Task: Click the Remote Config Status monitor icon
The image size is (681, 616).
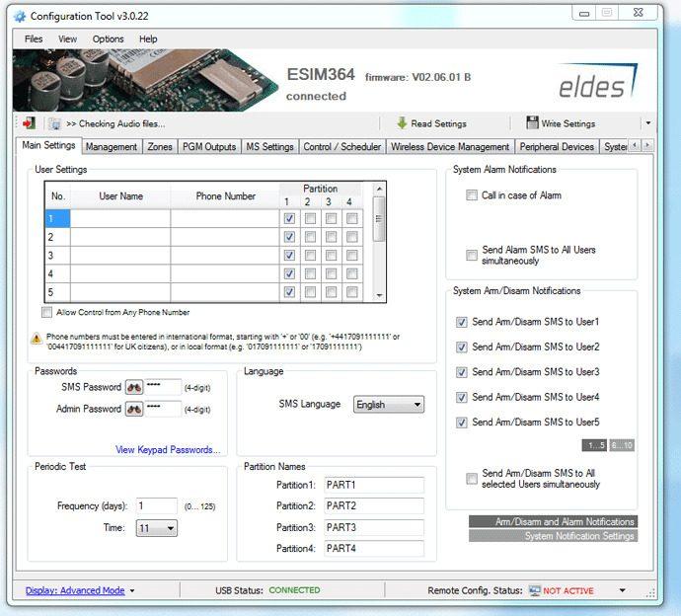Action: (534, 590)
